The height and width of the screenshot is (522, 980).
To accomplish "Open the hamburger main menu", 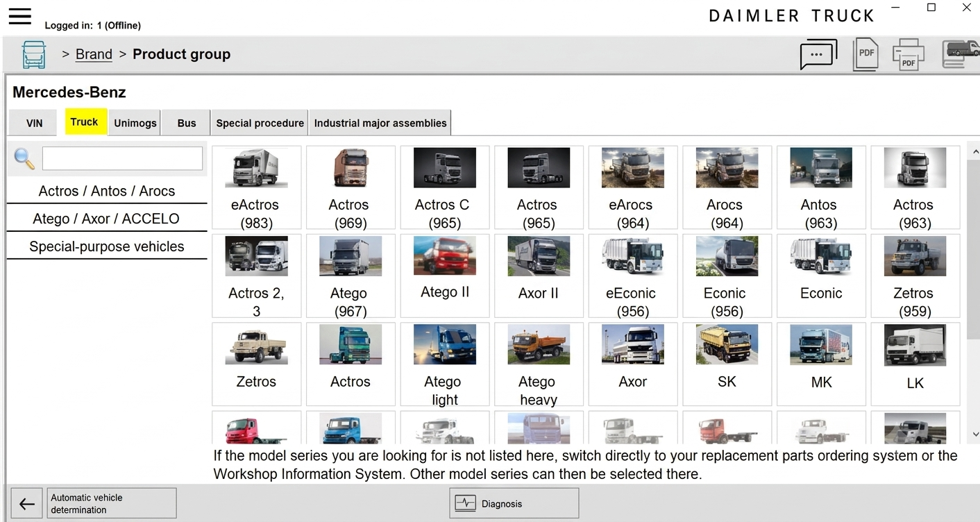I will click(19, 16).
